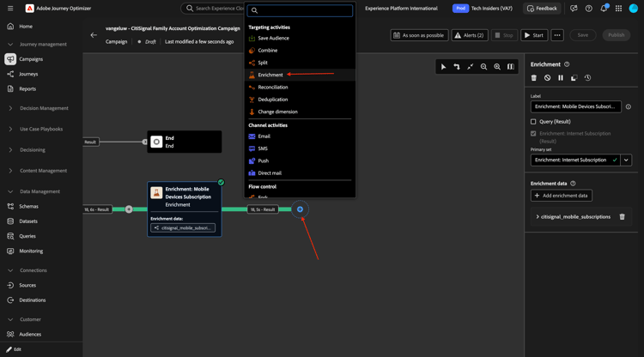This screenshot has height=357, width=644.
Task: Select Enrichment: Mobile Devices Subscription node
Action: point(185,209)
